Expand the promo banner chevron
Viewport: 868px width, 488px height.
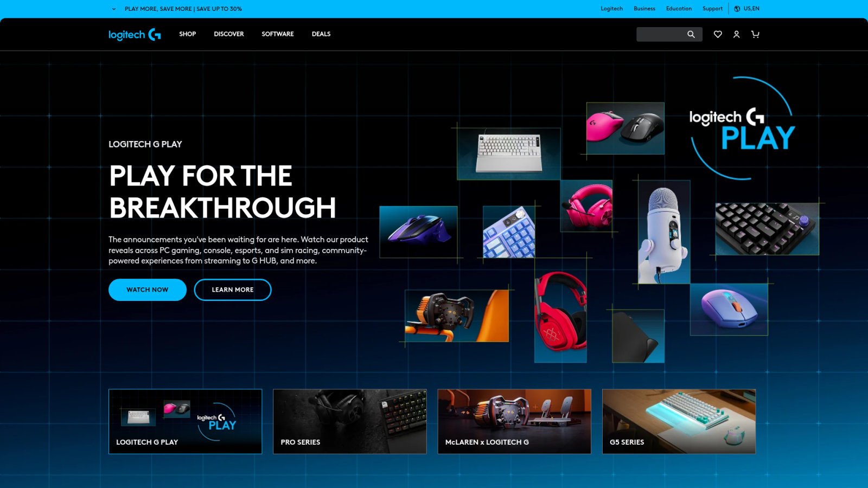pos(114,9)
